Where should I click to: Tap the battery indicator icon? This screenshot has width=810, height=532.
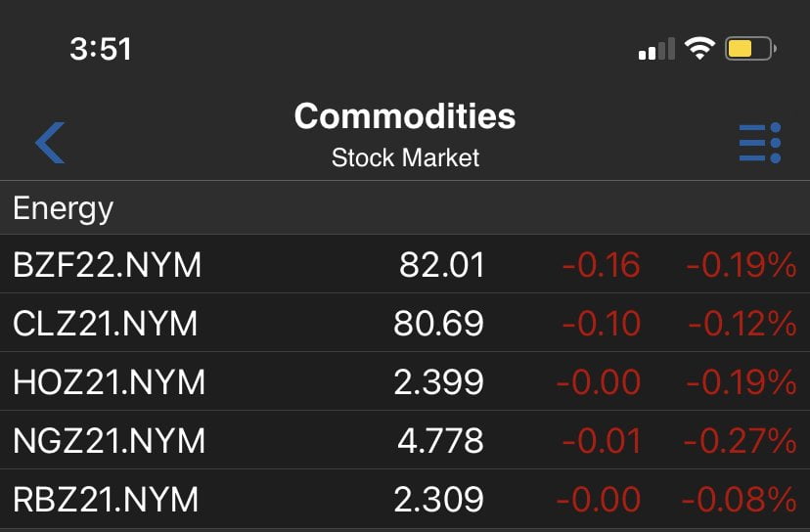pyautogui.click(x=750, y=48)
